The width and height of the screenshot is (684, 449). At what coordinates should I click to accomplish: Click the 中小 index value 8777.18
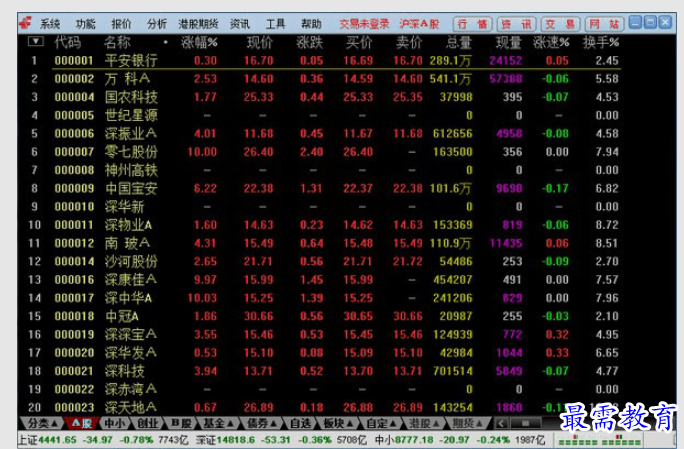[x=414, y=439]
